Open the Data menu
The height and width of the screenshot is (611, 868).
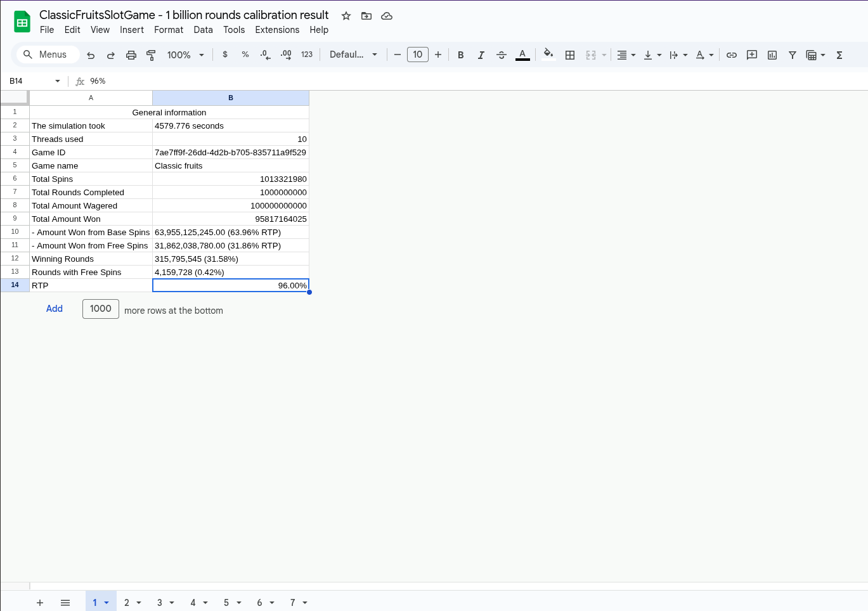pyautogui.click(x=204, y=30)
